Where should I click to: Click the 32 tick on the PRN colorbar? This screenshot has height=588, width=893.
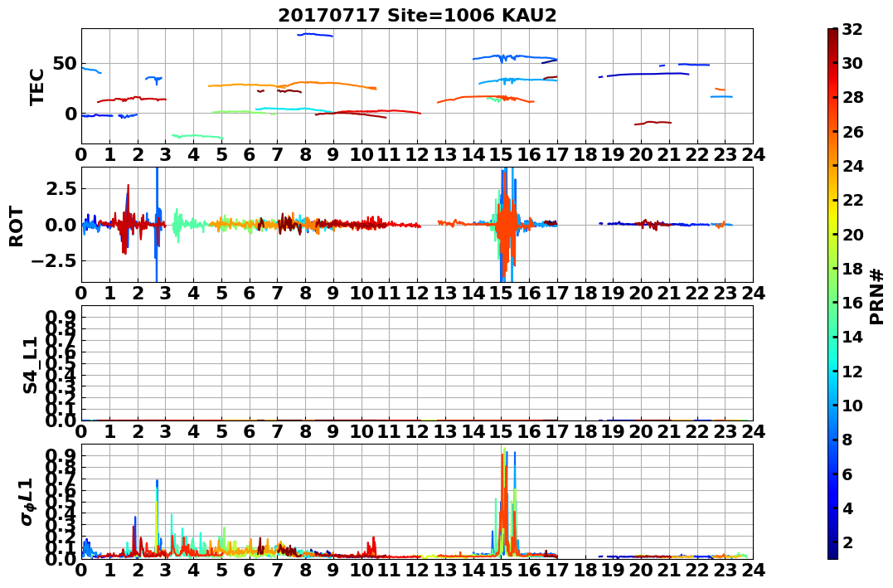852,29
